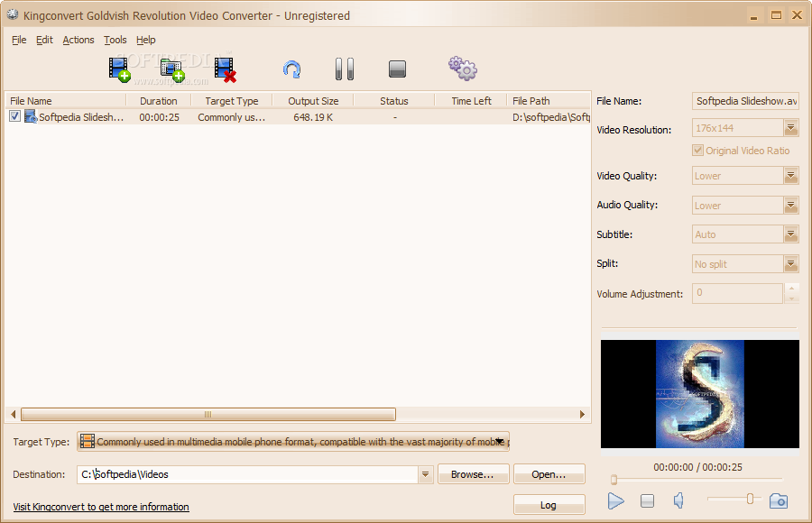Click the scroll right arrow of file list

(582, 414)
